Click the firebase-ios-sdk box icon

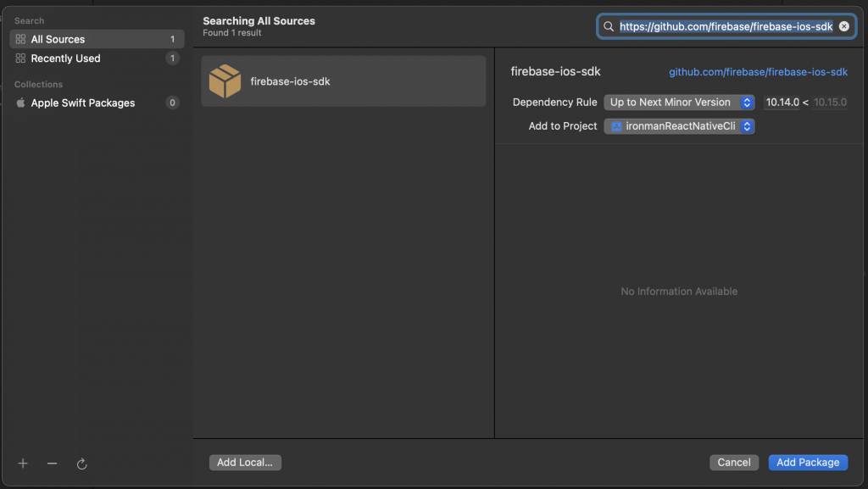pyautogui.click(x=225, y=81)
